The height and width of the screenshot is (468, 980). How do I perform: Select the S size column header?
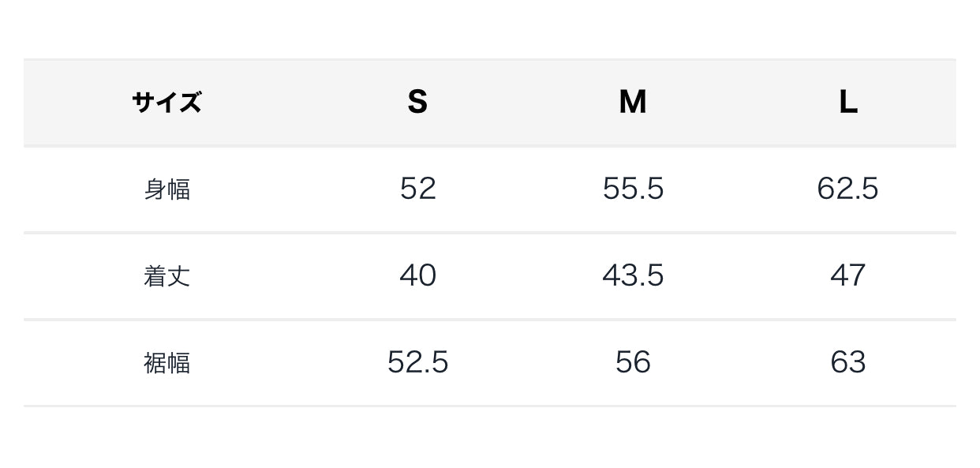click(417, 102)
